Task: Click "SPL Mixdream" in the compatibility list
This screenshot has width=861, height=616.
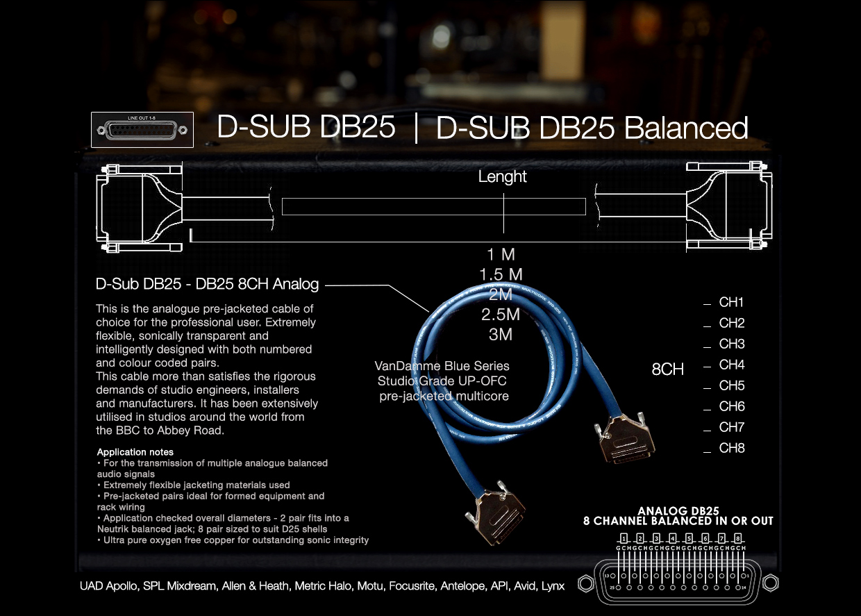Action: point(179,586)
